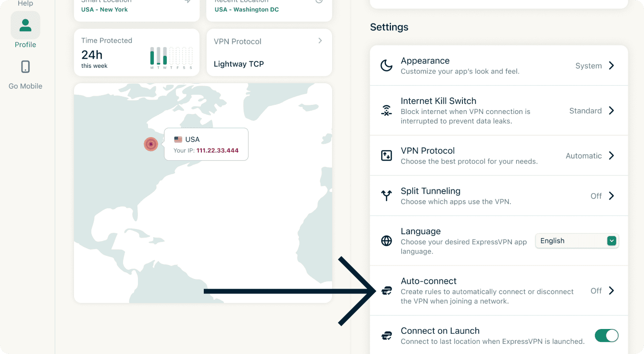This screenshot has width=644, height=354.
Task: Click the System value for Appearance
Action: click(x=588, y=66)
